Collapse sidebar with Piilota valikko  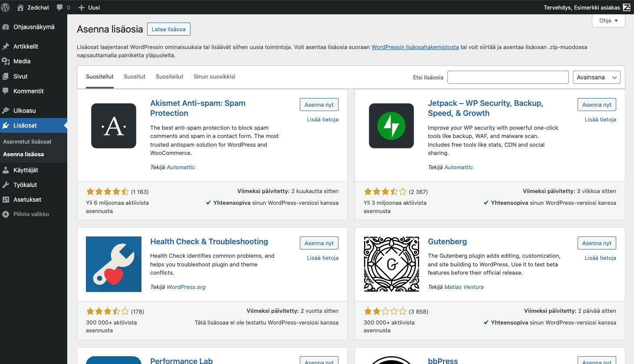tap(31, 214)
